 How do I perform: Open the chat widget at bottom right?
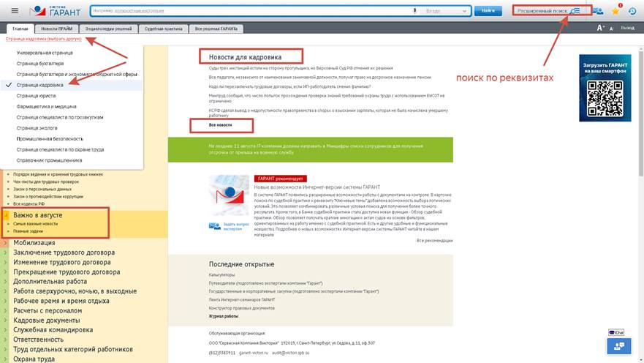(619, 345)
